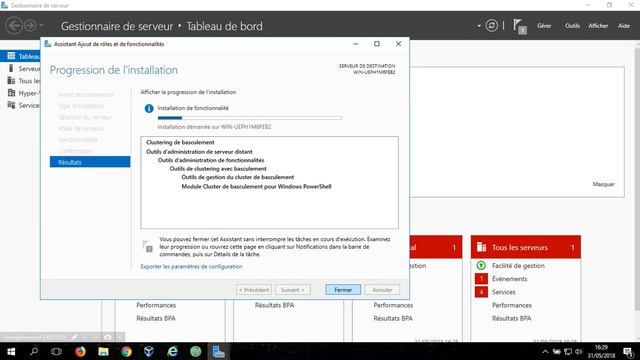Launch Firefox from the taskbar
The height and width of the screenshot is (360, 640).
pos(80,351)
